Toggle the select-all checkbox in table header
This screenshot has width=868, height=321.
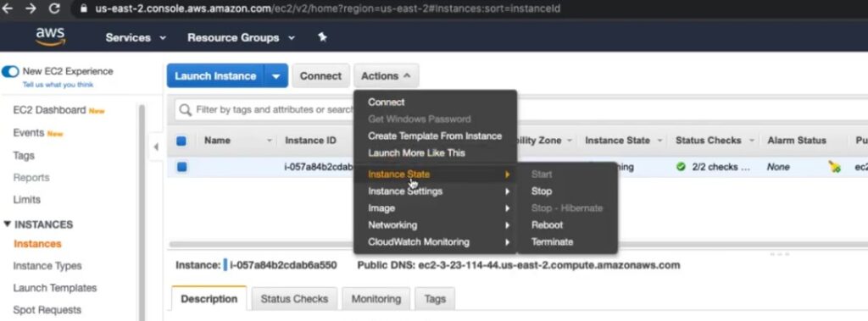181,141
